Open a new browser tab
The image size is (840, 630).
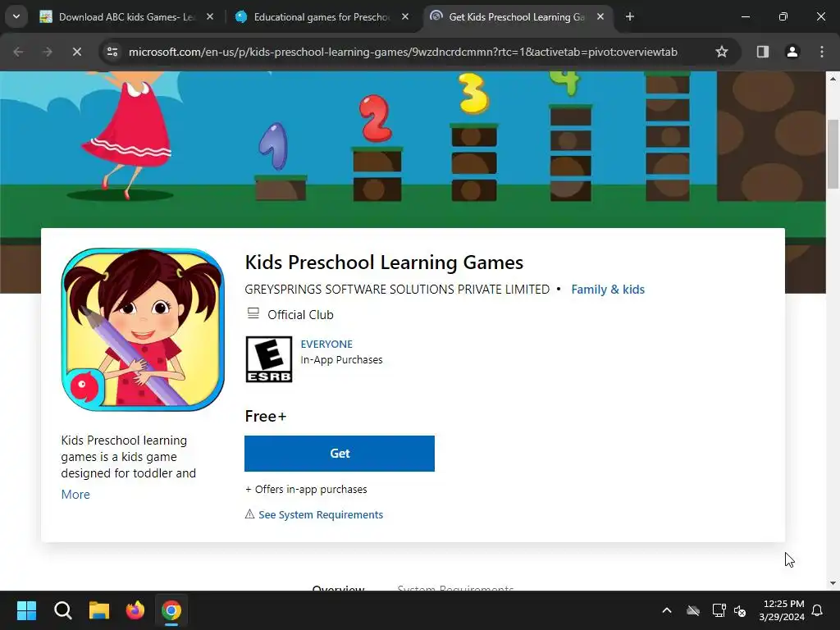coord(630,17)
